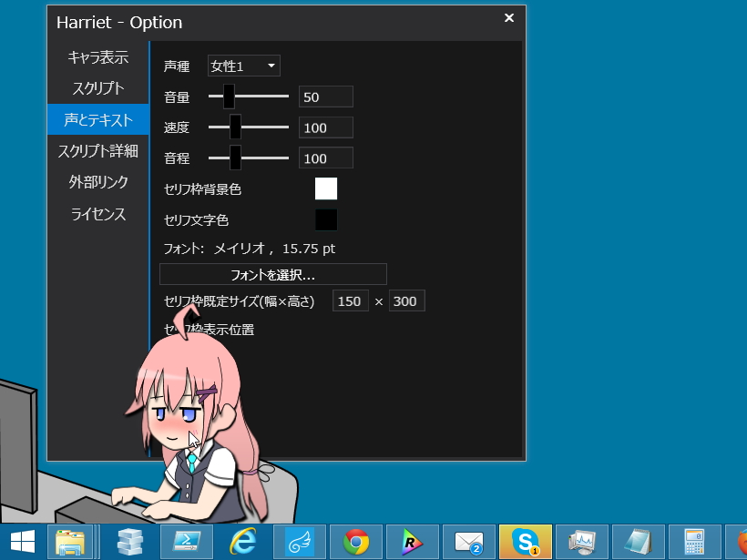Open the Mail app with two unread messages
Viewport: 747px width, 560px height.
pos(468,542)
